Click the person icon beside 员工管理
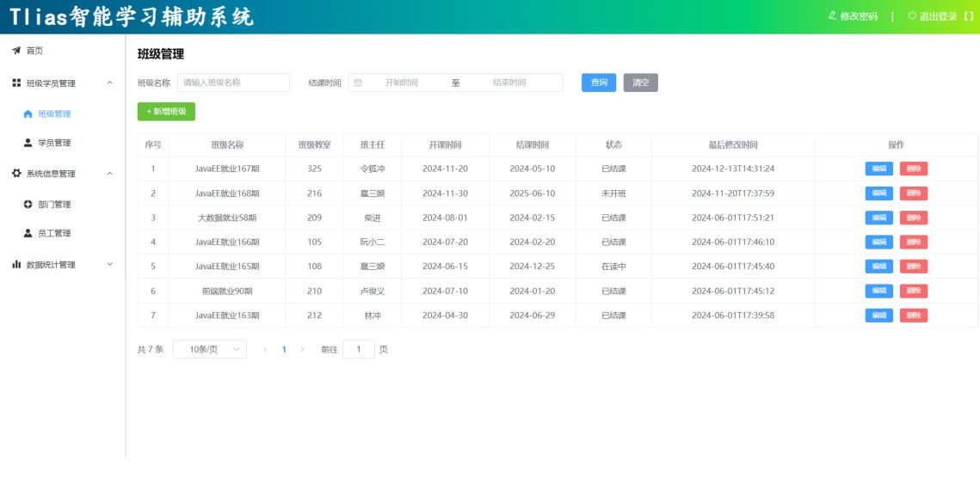 tap(28, 233)
